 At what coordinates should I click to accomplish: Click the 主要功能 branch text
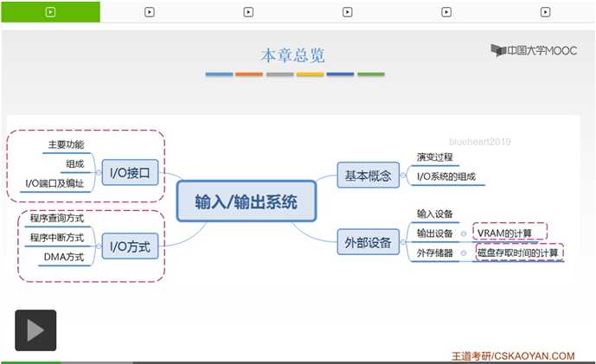pos(66,144)
